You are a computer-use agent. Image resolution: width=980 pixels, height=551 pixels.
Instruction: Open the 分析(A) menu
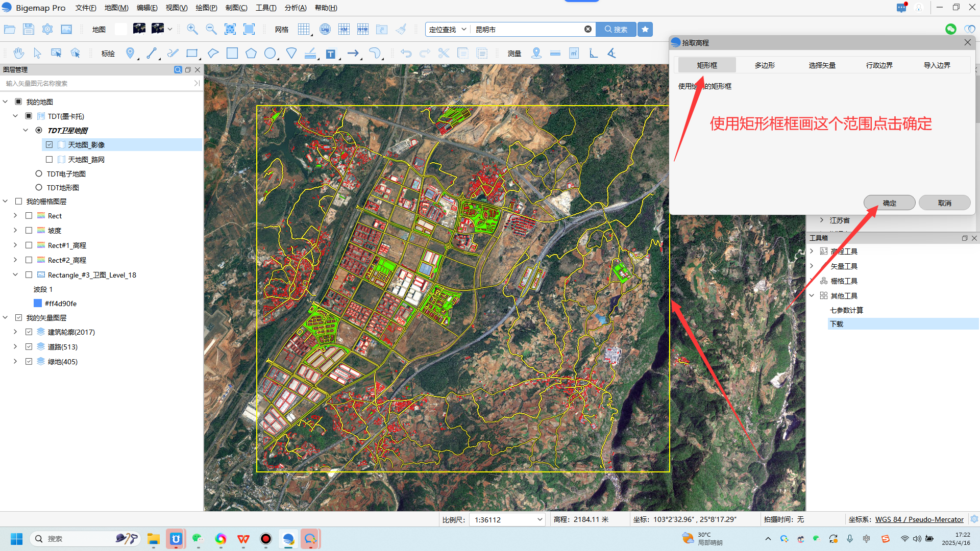click(296, 8)
